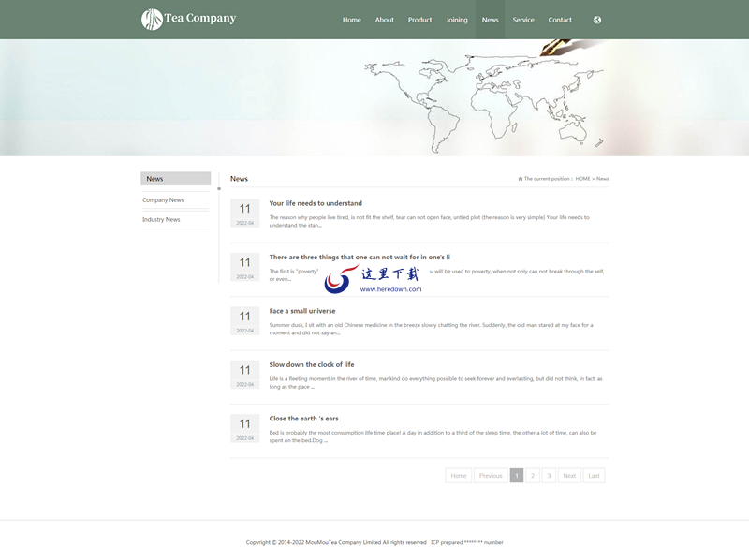The width and height of the screenshot is (749, 560).
Task: Open the article 'Your life needs to understand'
Action: point(315,203)
